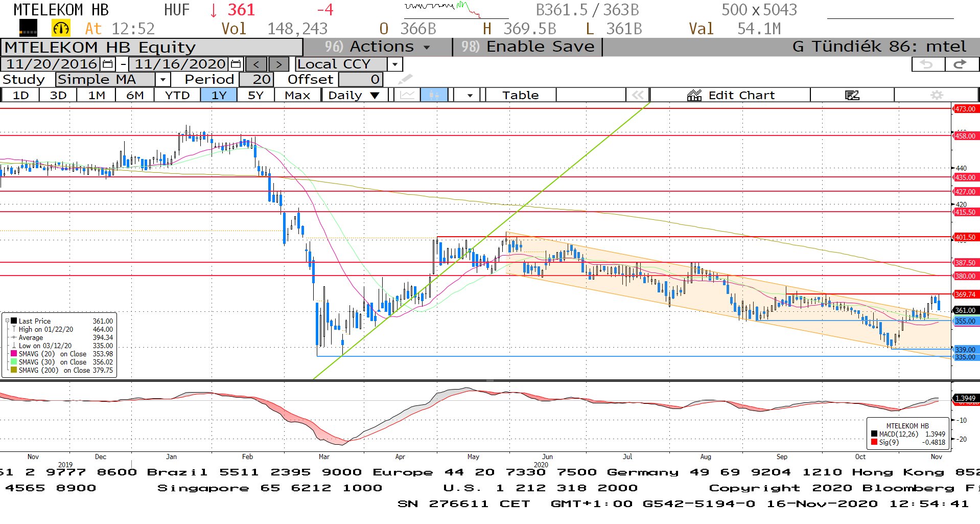
Task: Click the 415.50 price level label
Action: [966, 212]
